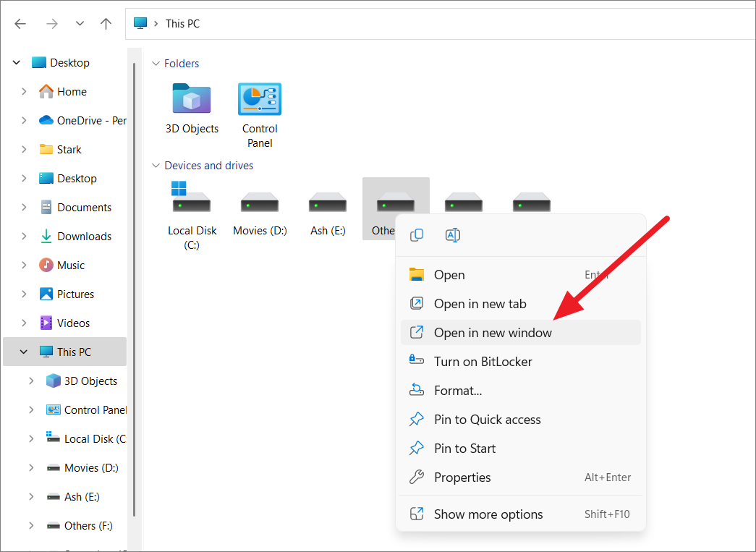The width and height of the screenshot is (756, 552).
Task: Expand the Ash (E:) sidebar node
Action: click(31, 496)
